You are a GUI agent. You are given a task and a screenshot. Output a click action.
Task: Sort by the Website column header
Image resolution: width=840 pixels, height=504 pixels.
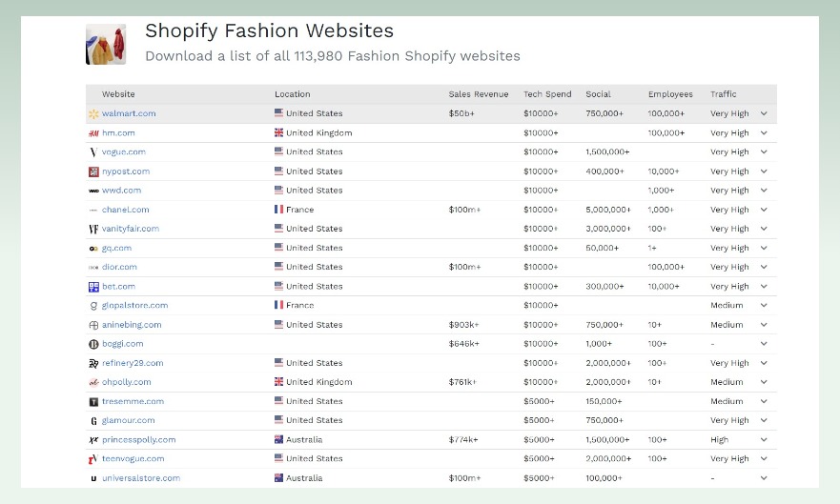(118, 94)
